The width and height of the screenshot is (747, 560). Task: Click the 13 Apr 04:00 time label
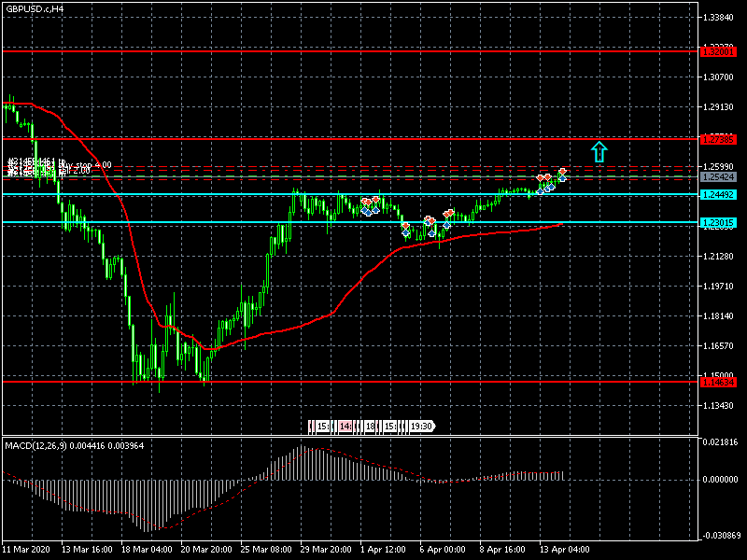click(x=565, y=549)
